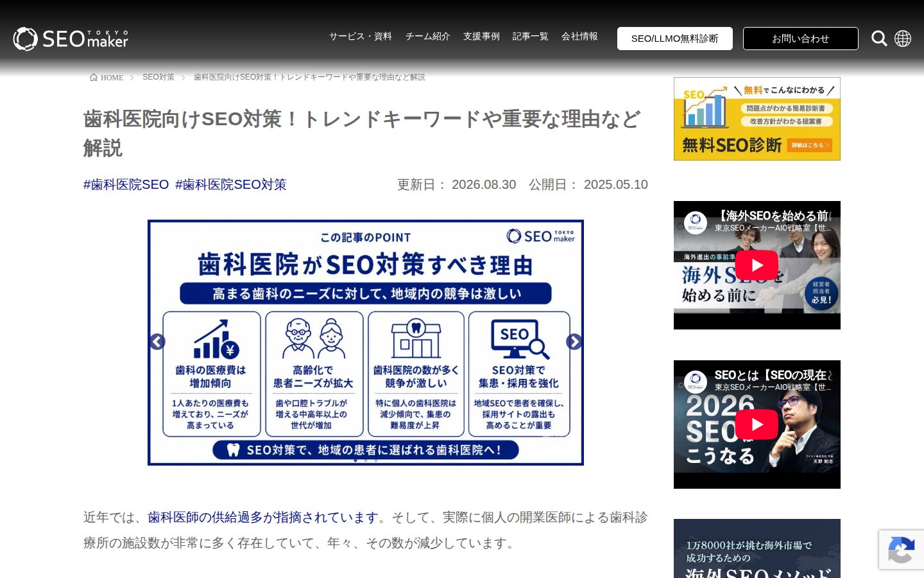This screenshot has height=578, width=924.
Task: Open 記事一覧 menu item
Action: click(531, 37)
